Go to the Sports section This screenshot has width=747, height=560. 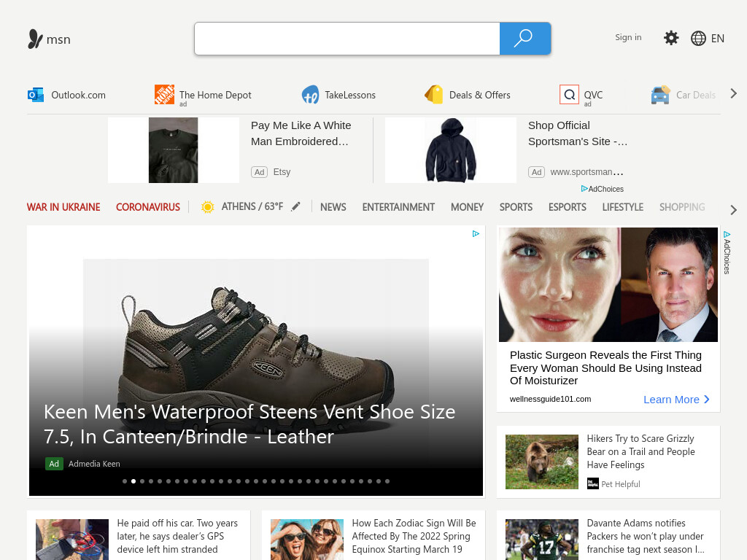(516, 207)
